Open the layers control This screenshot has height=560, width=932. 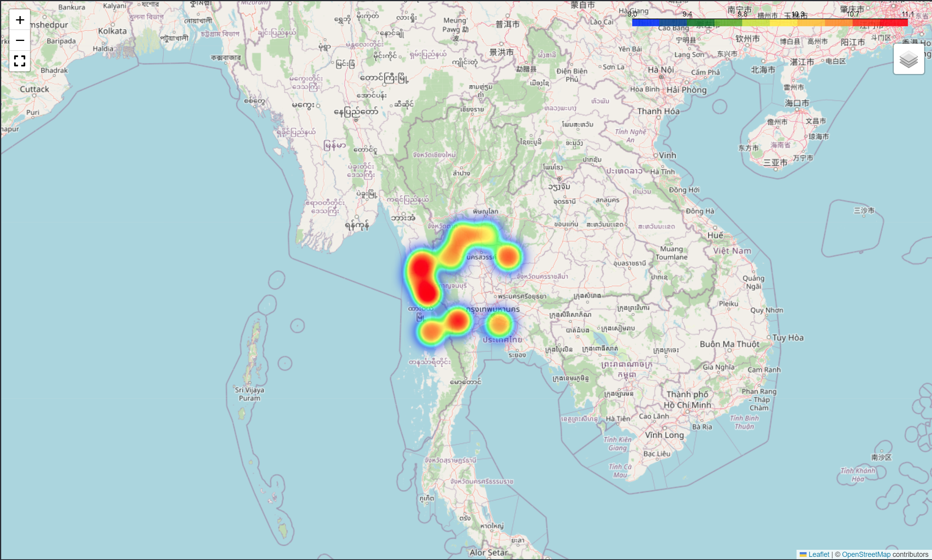click(908, 60)
